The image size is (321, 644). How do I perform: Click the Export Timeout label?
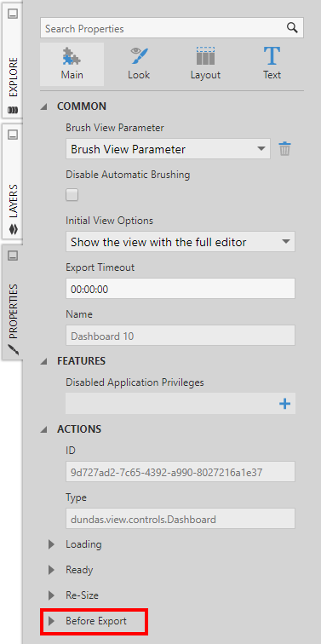click(100, 267)
